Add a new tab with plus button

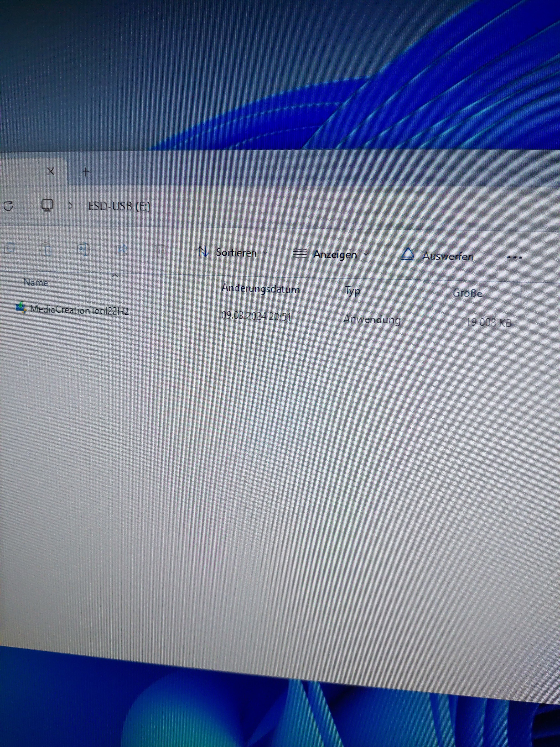click(85, 172)
